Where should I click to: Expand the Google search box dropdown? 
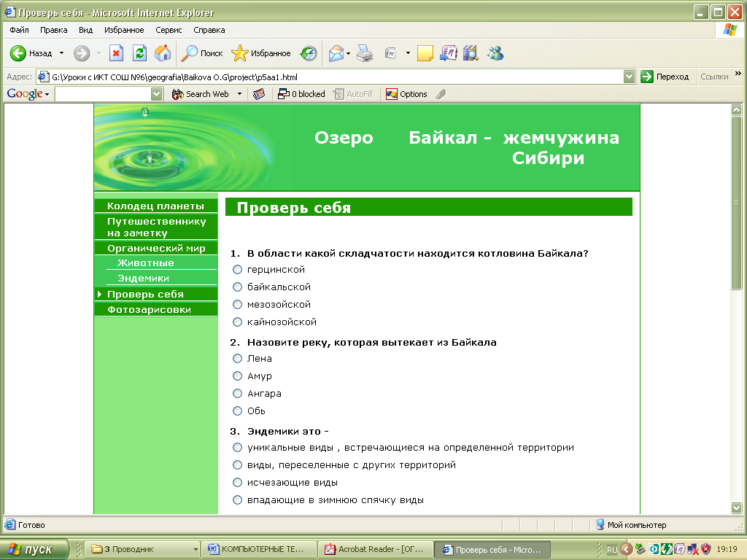pos(157,94)
